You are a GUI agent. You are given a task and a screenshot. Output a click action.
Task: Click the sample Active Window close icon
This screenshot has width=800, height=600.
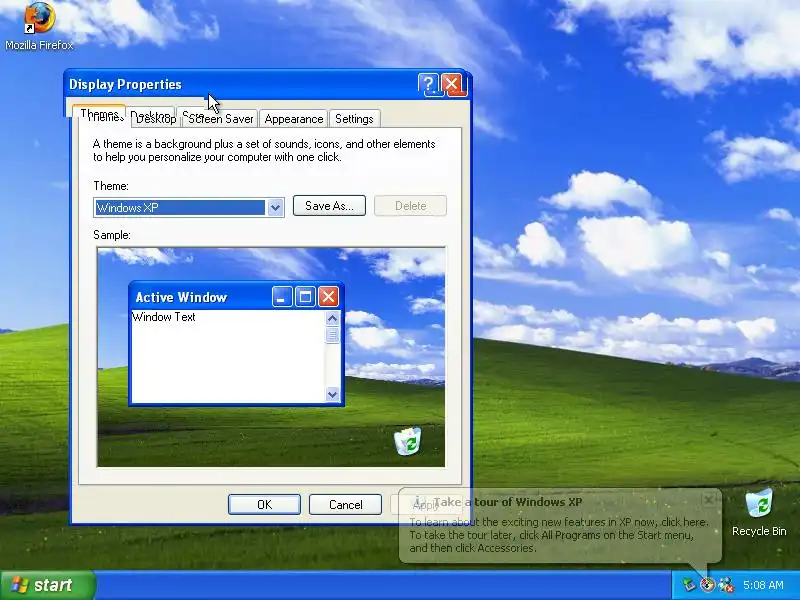[328, 296]
